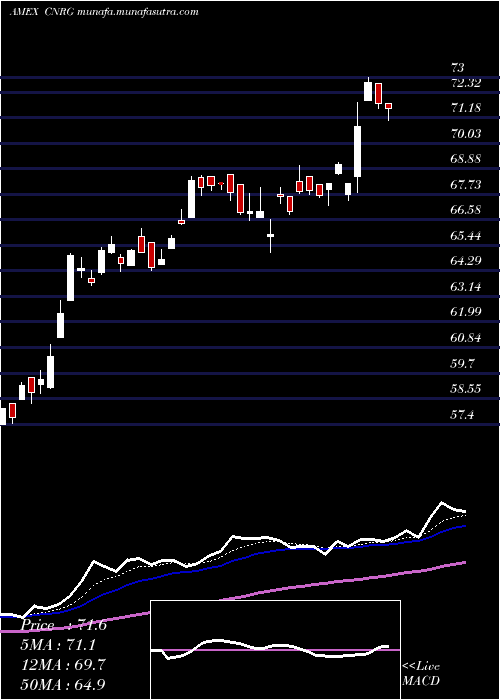Click the Price : 71.6 readout
The image size is (500, 700).
(64, 625)
